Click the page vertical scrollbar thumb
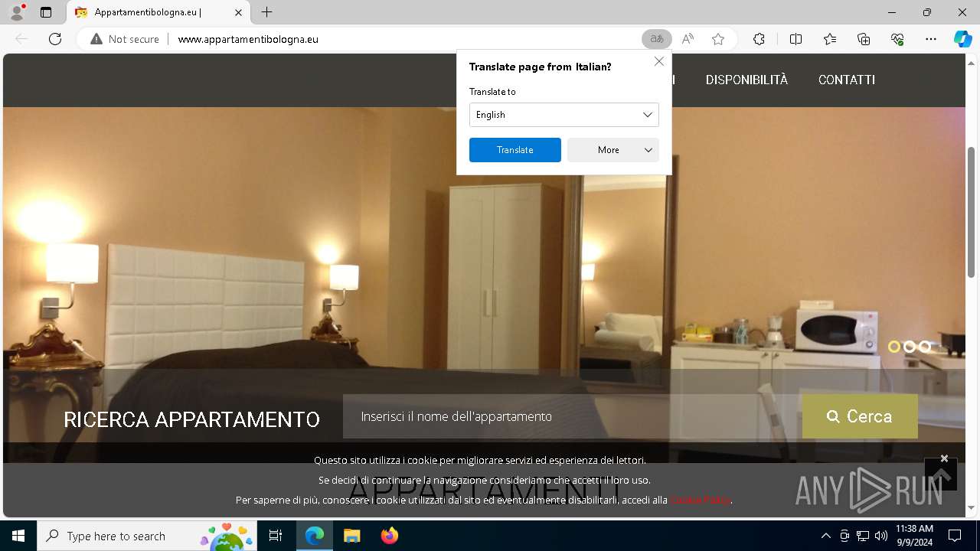The width and height of the screenshot is (980, 551). tap(972, 212)
